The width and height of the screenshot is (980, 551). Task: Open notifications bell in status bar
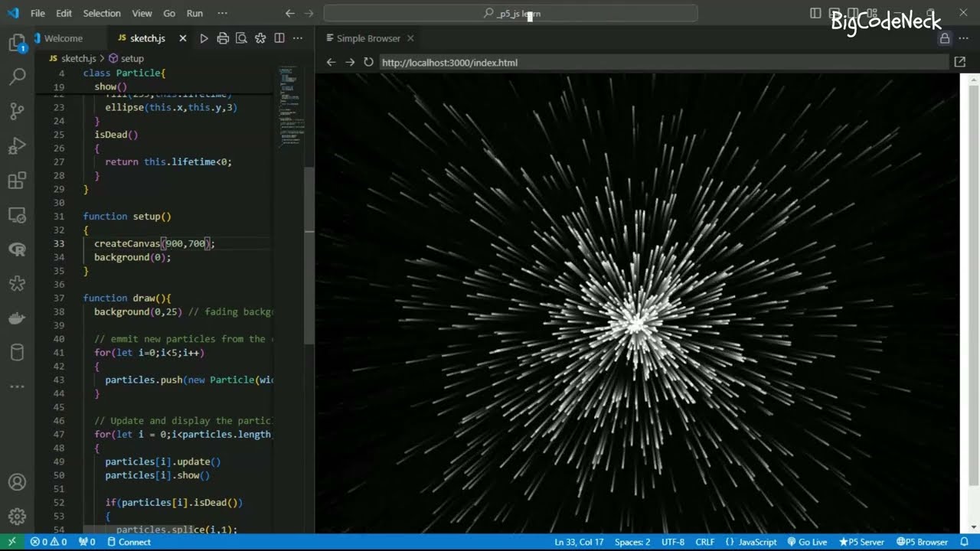point(964,542)
